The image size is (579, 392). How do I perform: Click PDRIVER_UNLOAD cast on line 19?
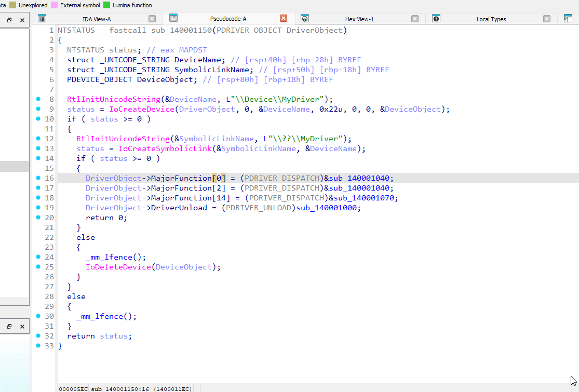point(259,208)
